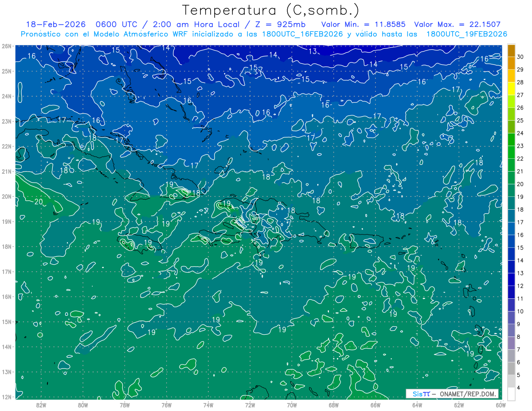The width and height of the screenshot is (532, 411).
Task: Click the "82W" longitude axis label
Action: [41, 405]
